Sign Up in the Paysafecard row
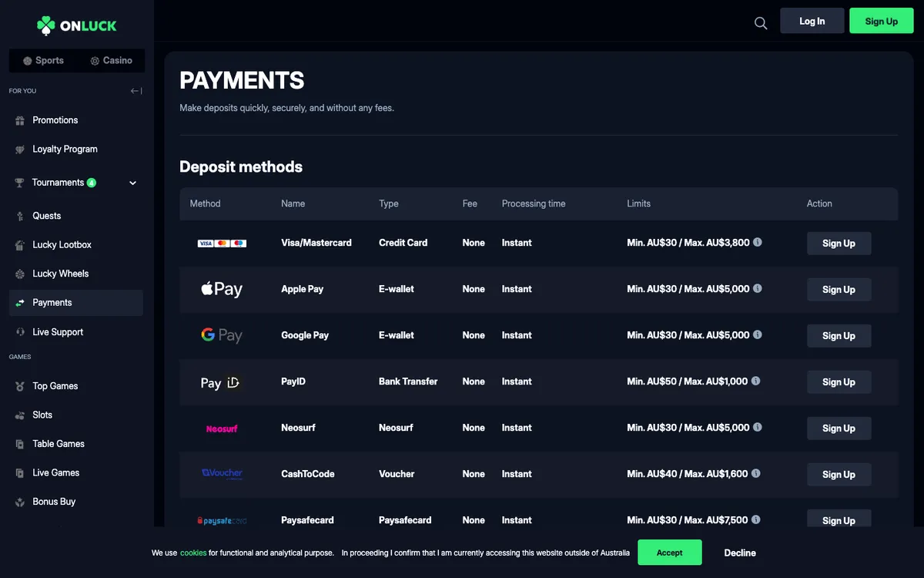Image resolution: width=924 pixels, height=578 pixels. 839,519
